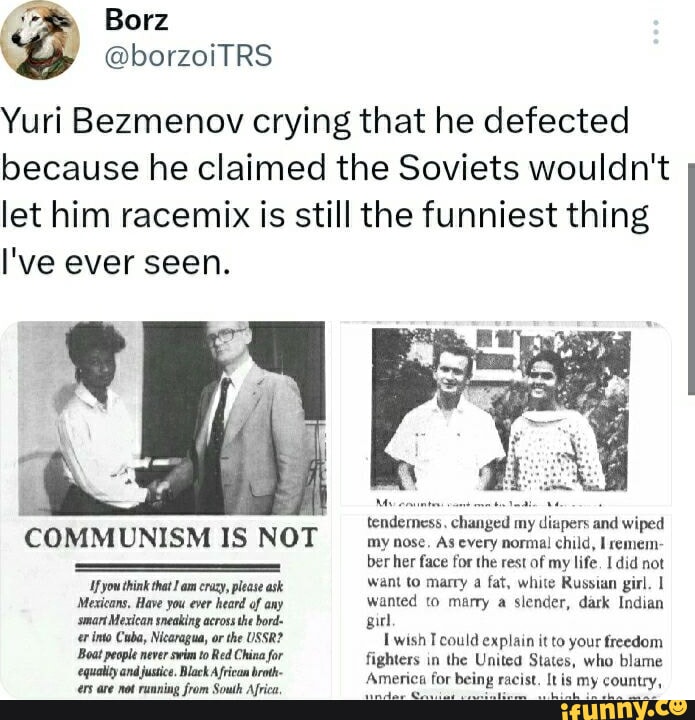Open the Borz display name profile
Screen dimensions: 695x720
(x=136, y=20)
